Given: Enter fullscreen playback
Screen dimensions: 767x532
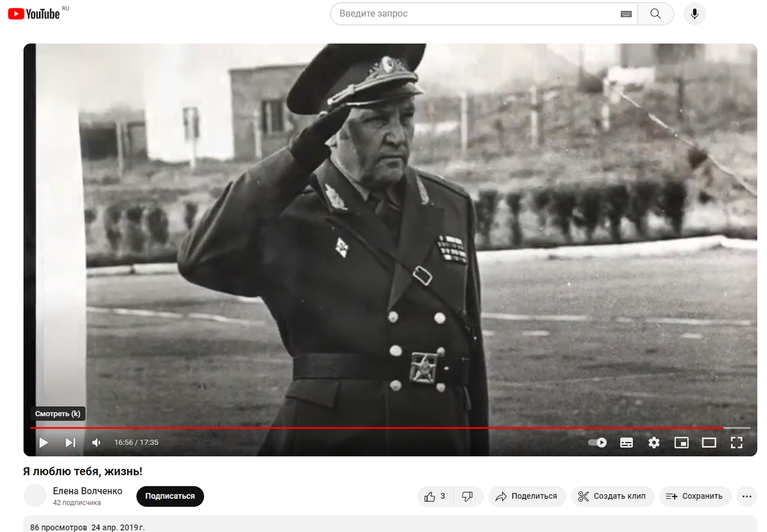Looking at the screenshot, I should click(736, 442).
